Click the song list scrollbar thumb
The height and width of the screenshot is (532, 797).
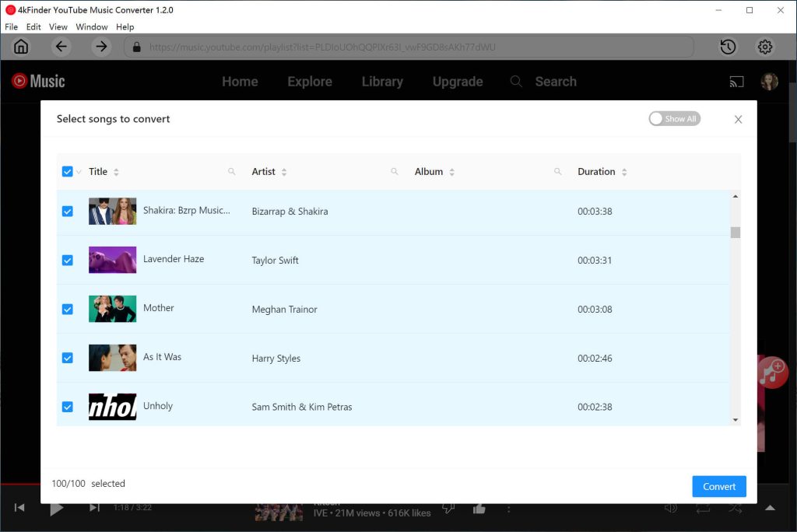point(734,233)
